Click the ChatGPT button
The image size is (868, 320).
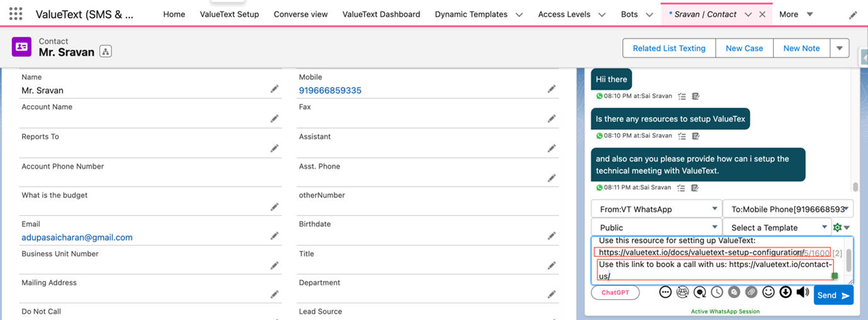(x=615, y=293)
